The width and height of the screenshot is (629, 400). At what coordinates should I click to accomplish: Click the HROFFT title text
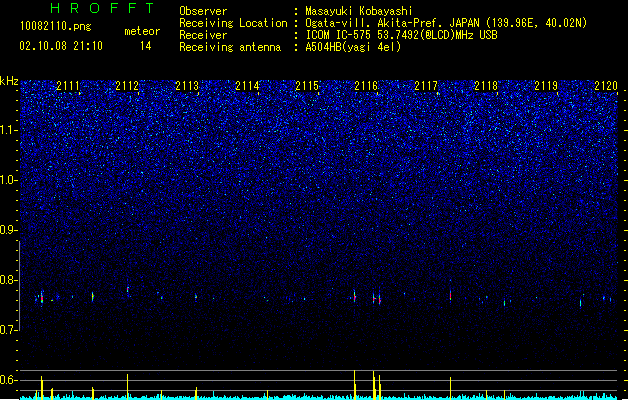tap(102, 8)
